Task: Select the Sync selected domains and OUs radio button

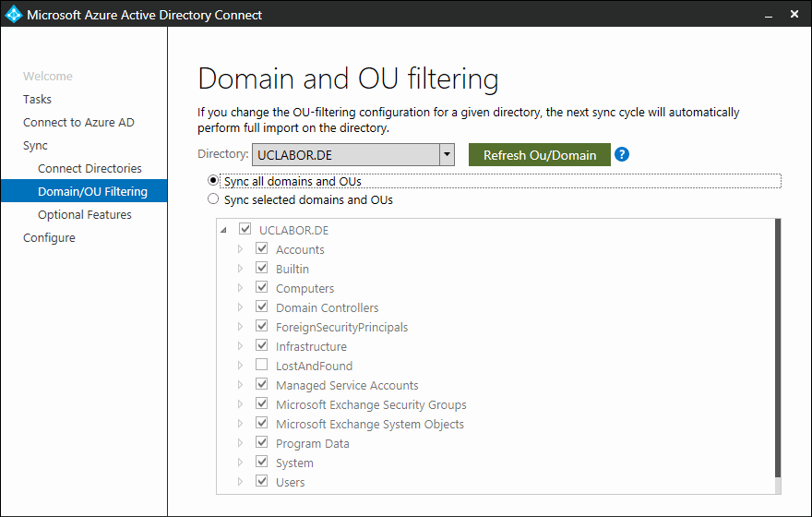Action: pos(213,198)
